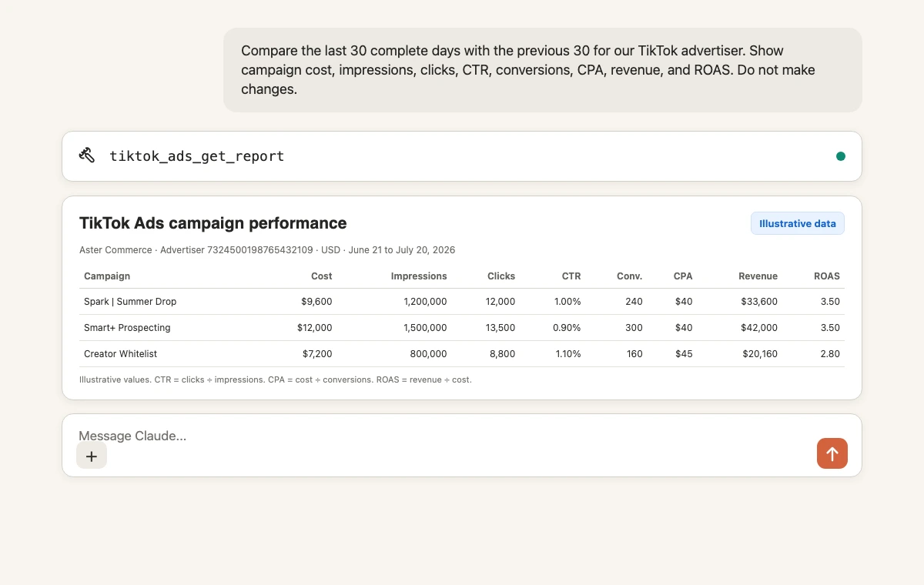Click the hammer tool icon beside tiktok_ads_get_report
Screen dimensions: 924x585
coord(86,155)
